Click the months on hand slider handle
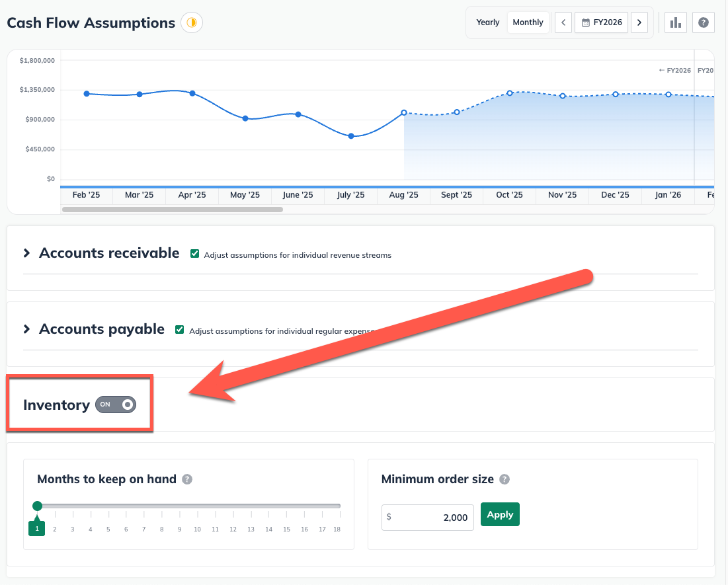This screenshot has width=728, height=585. coord(38,506)
